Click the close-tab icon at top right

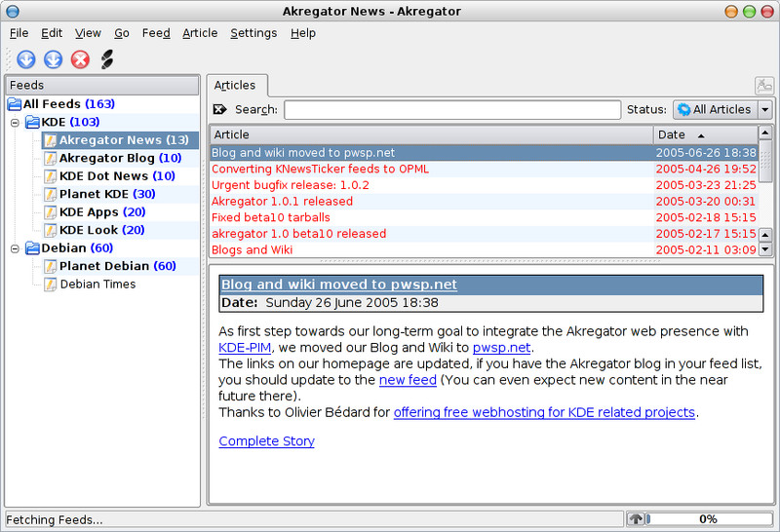(764, 86)
